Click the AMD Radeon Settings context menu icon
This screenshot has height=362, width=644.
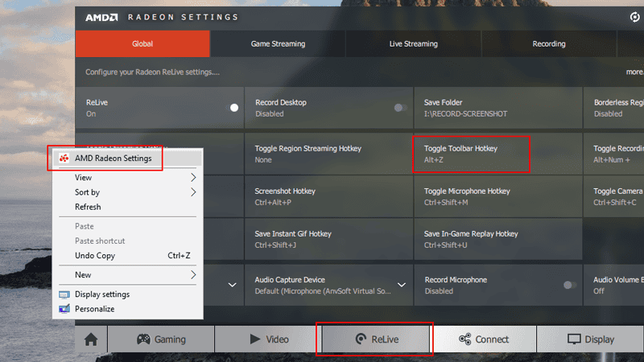click(64, 158)
